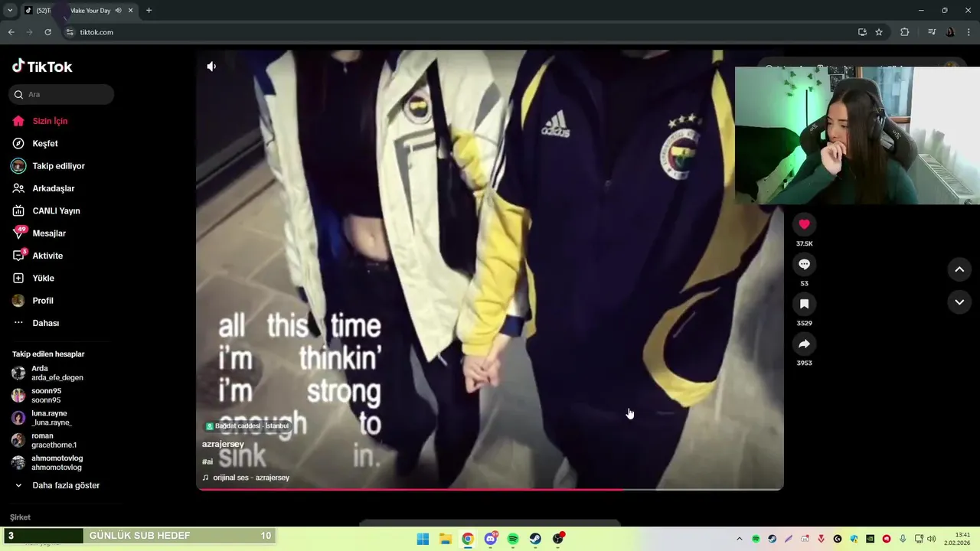980x551 pixels.
Task: Share the video using the arrow icon
Action: click(x=804, y=344)
